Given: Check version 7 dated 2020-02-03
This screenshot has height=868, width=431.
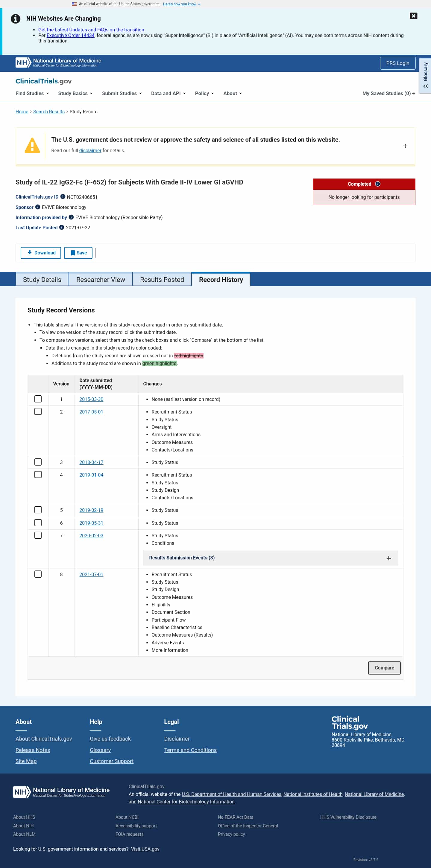Looking at the screenshot, I should [x=38, y=535].
